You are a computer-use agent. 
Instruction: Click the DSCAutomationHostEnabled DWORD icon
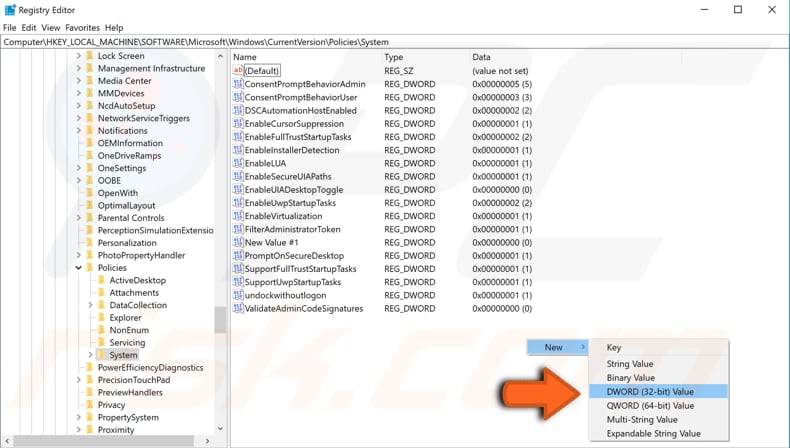point(238,110)
